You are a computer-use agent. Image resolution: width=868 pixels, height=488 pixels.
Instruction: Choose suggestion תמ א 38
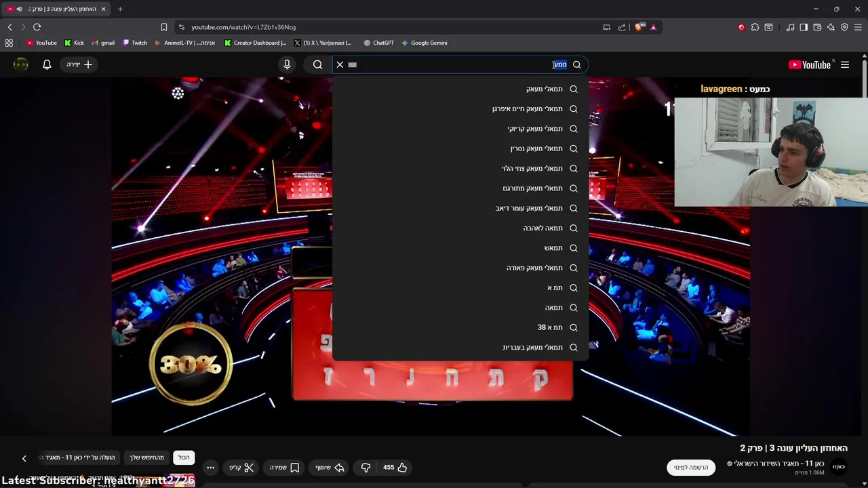[x=460, y=327]
